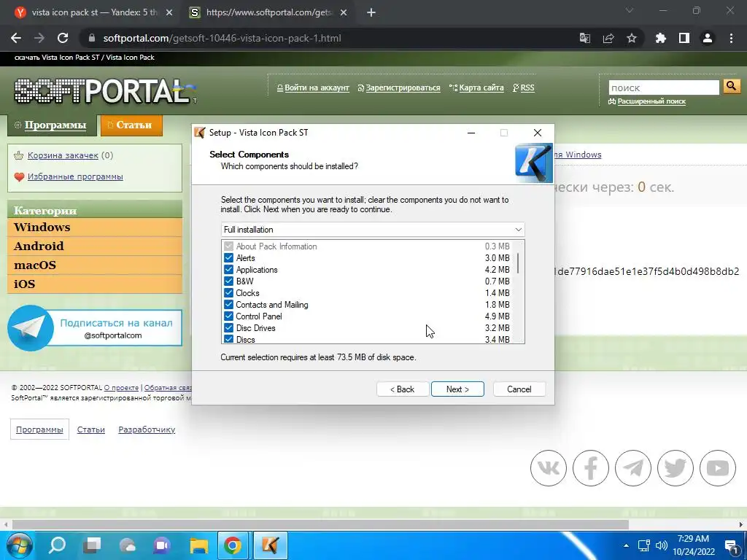Screen dimensions: 747x560
Task: Click the components list scrollbar thumb
Action: 518,262
